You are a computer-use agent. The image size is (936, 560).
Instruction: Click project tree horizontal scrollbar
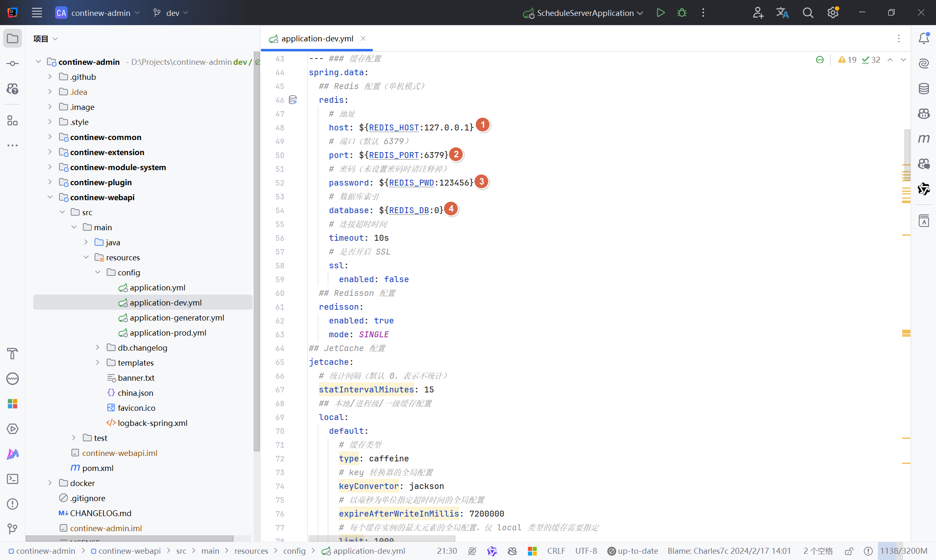click(x=130, y=538)
